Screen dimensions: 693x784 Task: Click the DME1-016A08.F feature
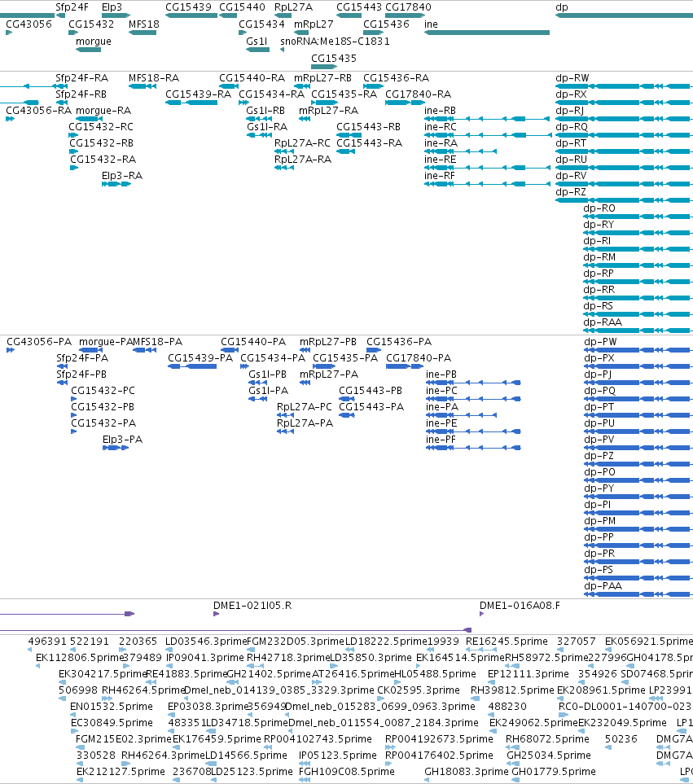481,614
